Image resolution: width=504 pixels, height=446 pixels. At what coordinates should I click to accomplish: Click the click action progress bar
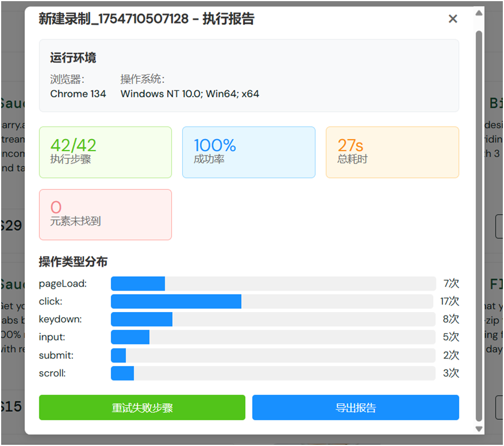[x=273, y=301]
